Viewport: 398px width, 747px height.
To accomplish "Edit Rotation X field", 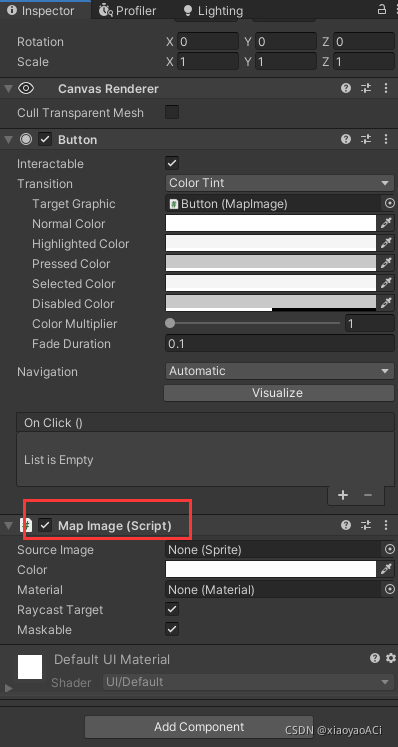I will [208, 42].
